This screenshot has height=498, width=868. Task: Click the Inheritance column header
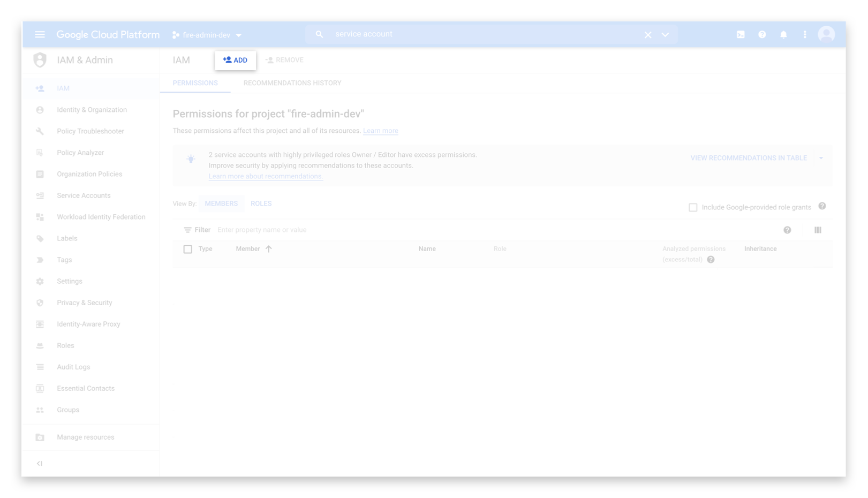(x=760, y=249)
